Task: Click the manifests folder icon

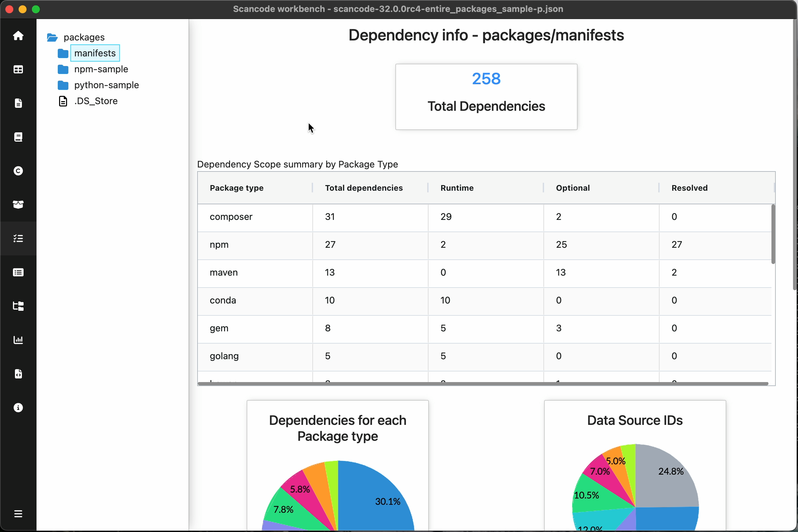Action: click(x=63, y=53)
